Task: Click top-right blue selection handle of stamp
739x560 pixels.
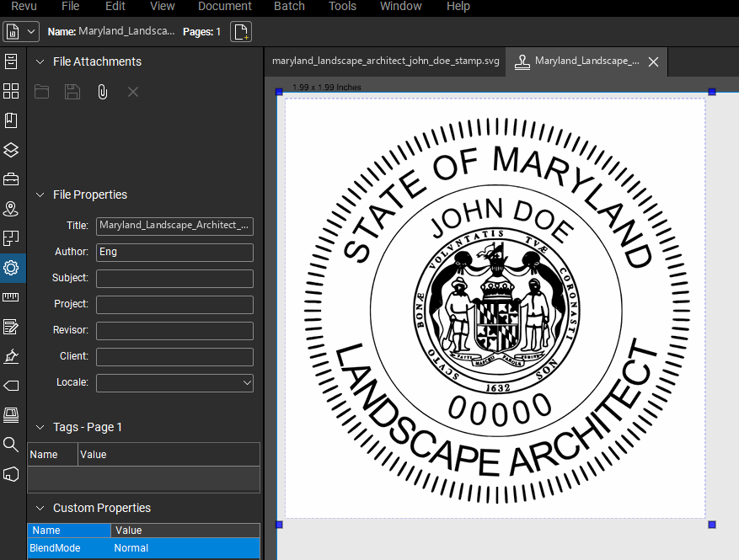Action: (712, 92)
